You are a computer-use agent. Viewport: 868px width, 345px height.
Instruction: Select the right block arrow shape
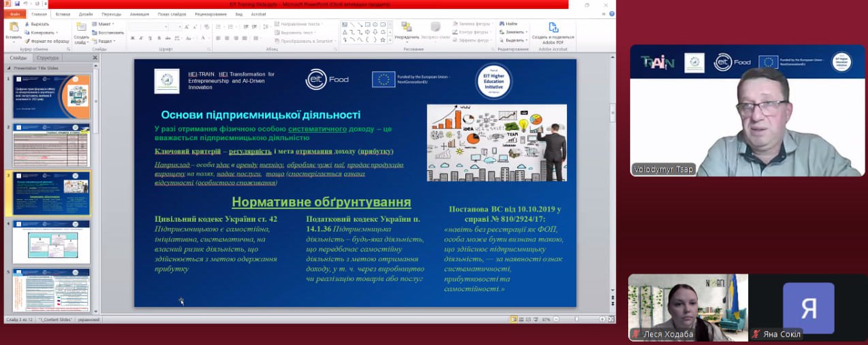[367, 32]
